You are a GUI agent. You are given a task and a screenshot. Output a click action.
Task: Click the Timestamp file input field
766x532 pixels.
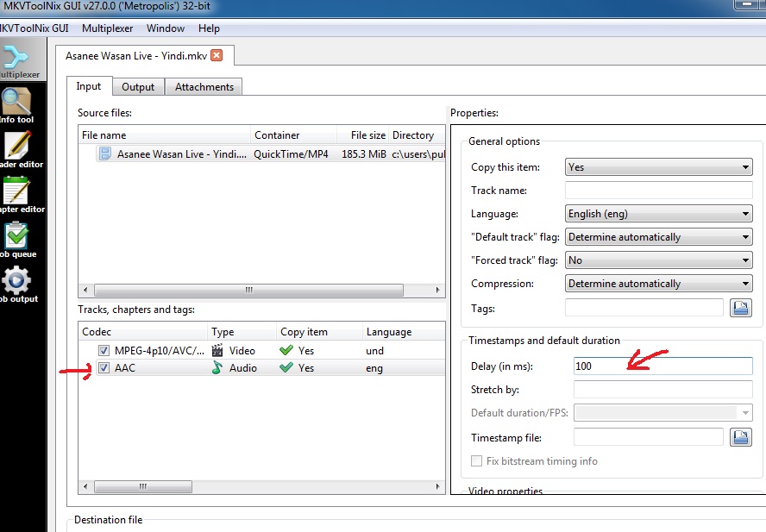[649, 437]
